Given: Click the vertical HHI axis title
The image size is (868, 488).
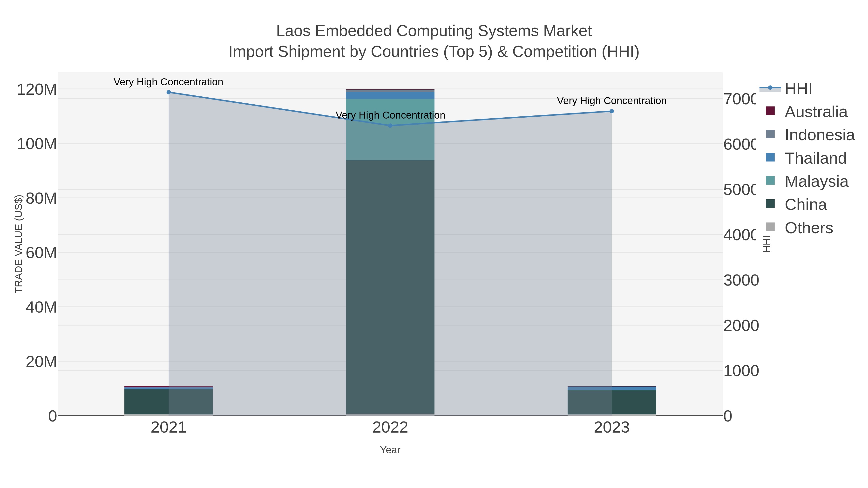Looking at the screenshot, I should pyautogui.click(x=766, y=244).
